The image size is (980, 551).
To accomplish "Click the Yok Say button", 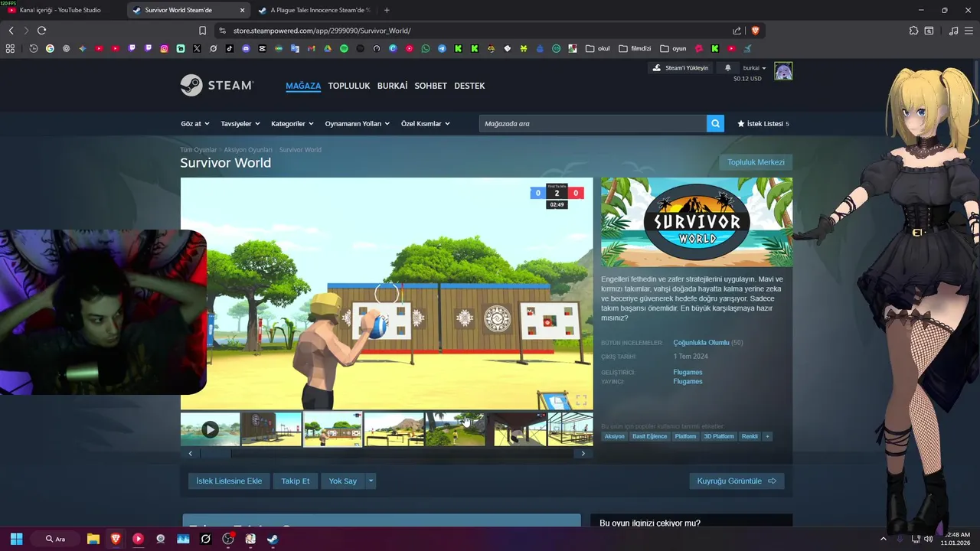I will [x=343, y=481].
